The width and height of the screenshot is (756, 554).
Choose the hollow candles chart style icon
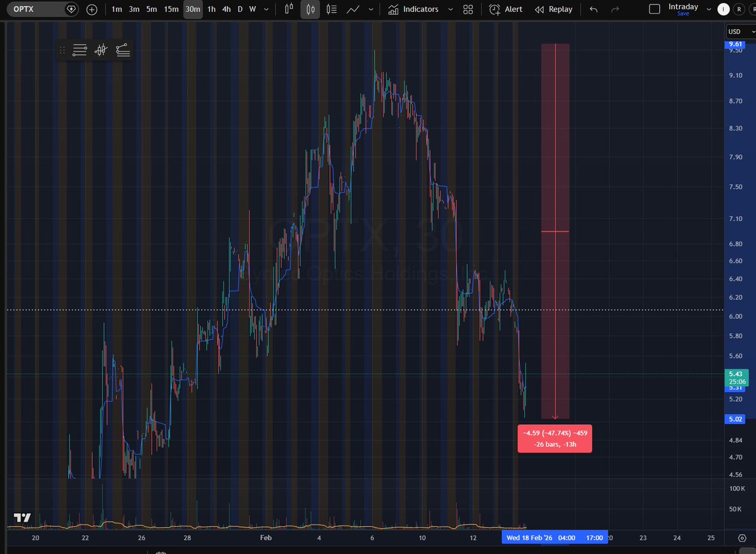(331, 9)
